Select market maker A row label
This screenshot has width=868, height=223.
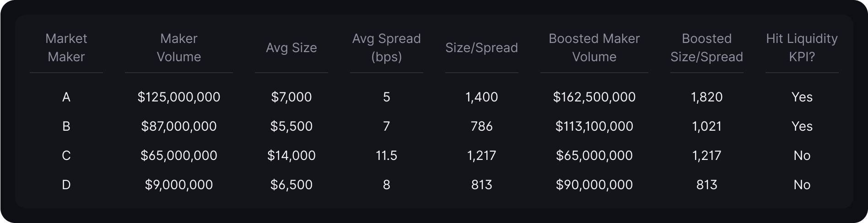coord(66,97)
